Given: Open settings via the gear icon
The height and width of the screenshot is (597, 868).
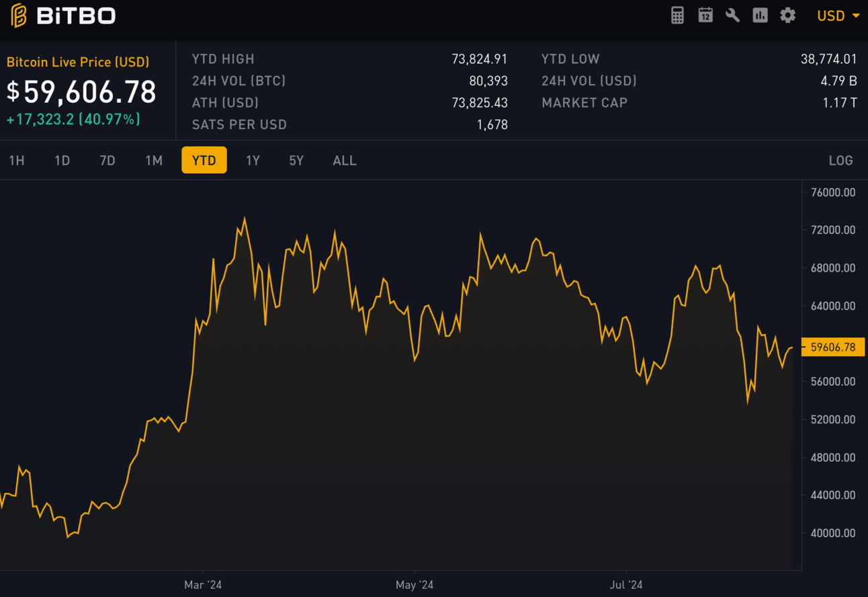Looking at the screenshot, I should 787,15.
